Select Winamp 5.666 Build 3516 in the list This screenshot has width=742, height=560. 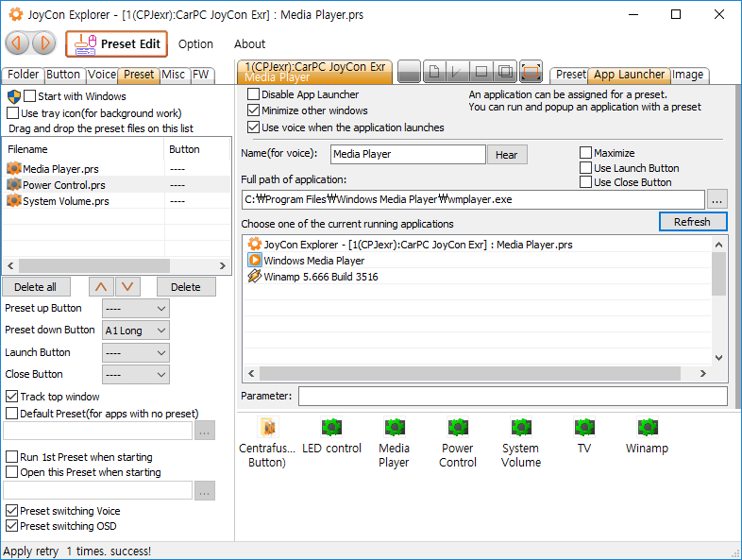pos(477,277)
